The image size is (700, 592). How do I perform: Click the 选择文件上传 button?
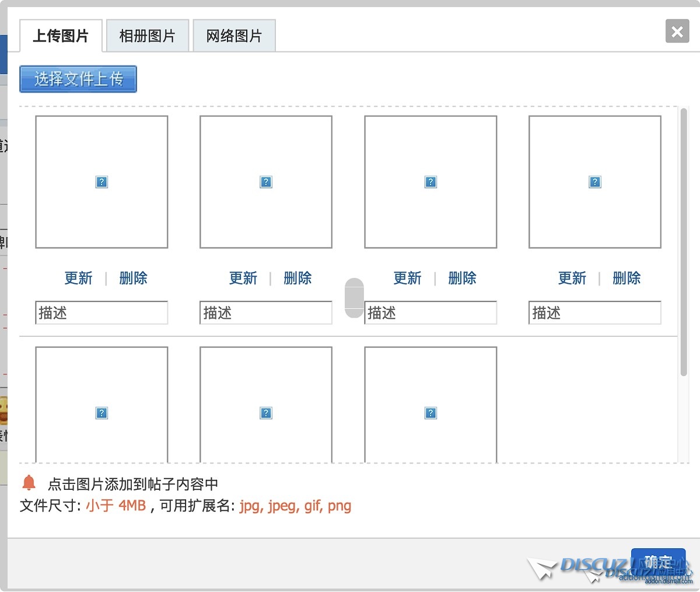(78, 79)
